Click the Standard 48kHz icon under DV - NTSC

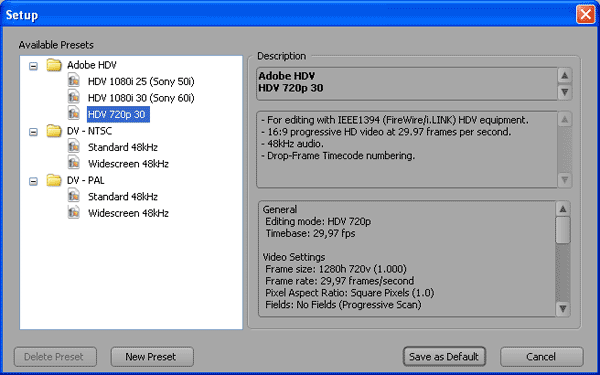click(x=73, y=147)
